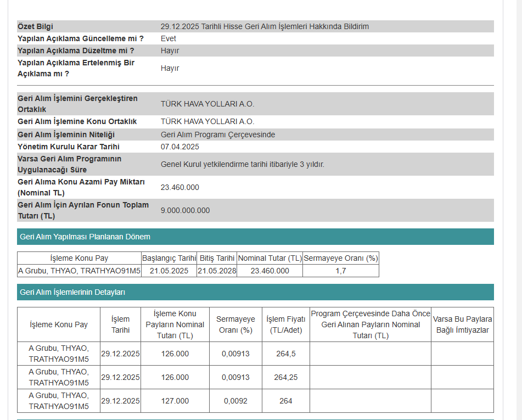Click '126.000' in the 264,5 price row

coord(175,354)
